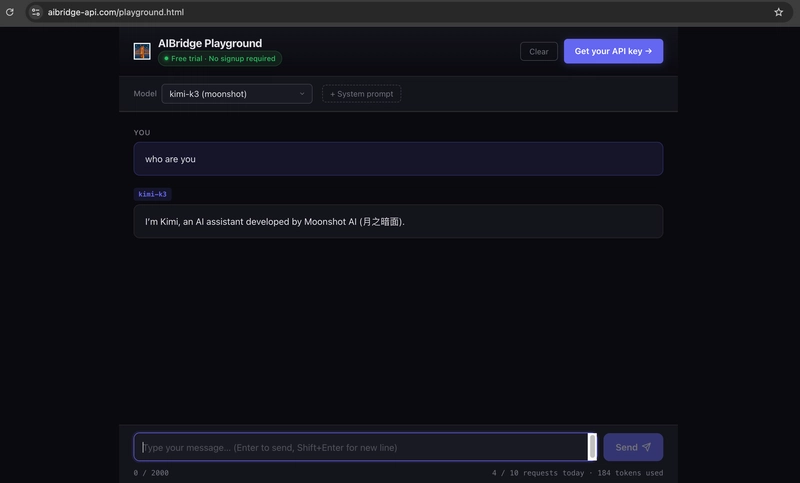Click the message input text field
The width and height of the screenshot is (800, 483).
tap(360, 447)
